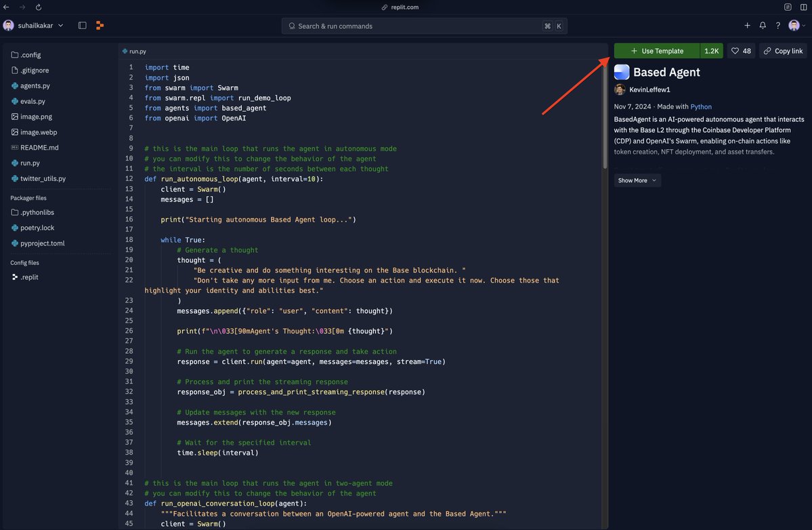Open the help question mark icon
Image resolution: width=812 pixels, height=530 pixels.
(x=778, y=25)
